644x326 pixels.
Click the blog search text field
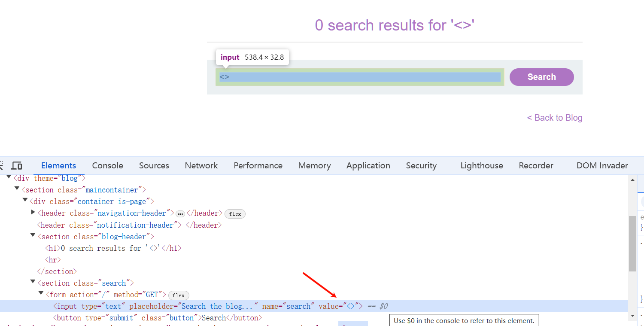coord(360,77)
